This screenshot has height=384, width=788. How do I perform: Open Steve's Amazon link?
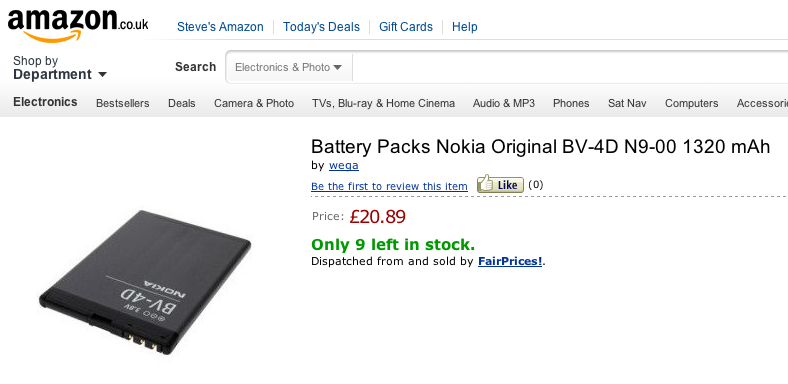point(220,27)
